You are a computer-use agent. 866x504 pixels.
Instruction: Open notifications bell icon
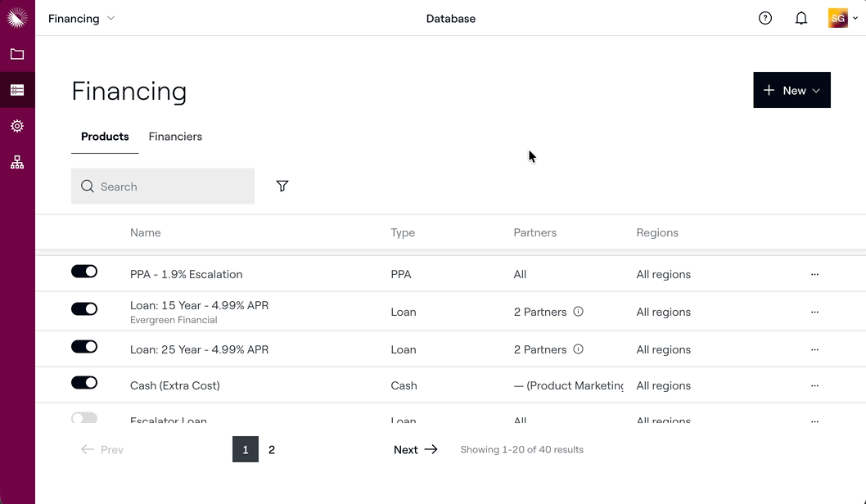pos(801,18)
